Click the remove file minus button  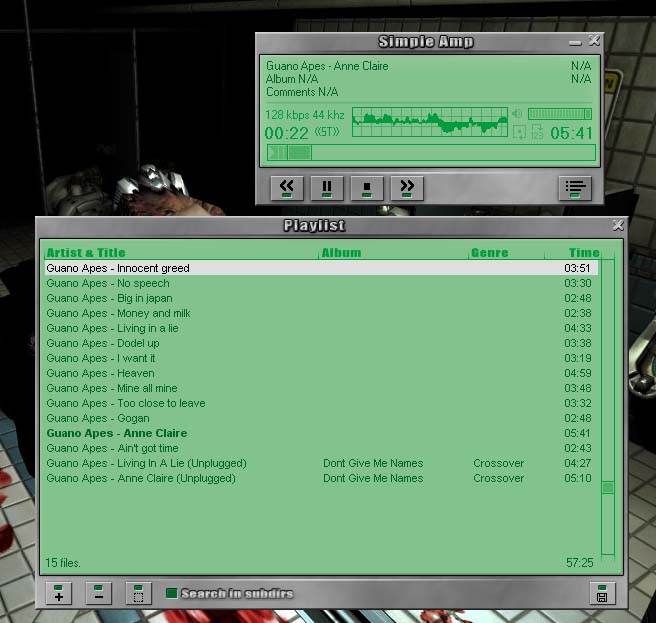pos(98,593)
